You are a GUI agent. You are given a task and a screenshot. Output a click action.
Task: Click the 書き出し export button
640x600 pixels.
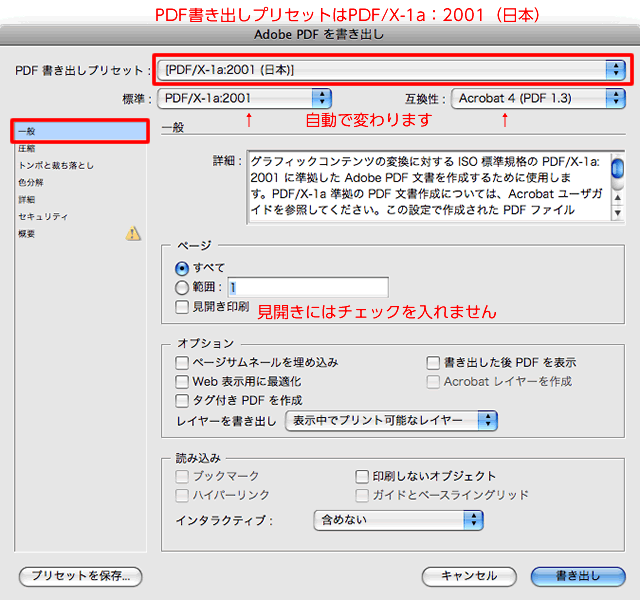pyautogui.click(x=578, y=576)
